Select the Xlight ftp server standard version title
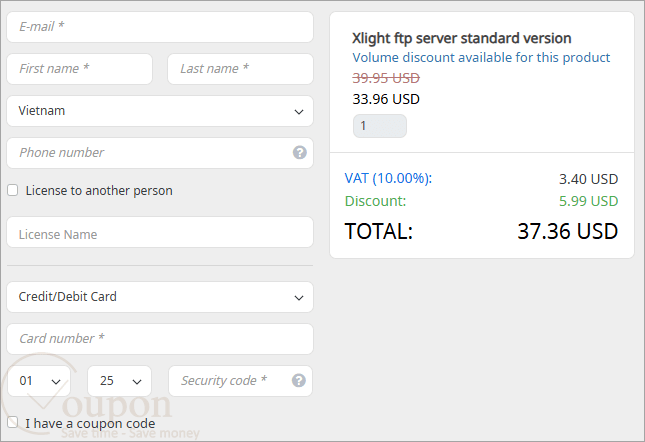The image size is (645, 442). tap(462, 38)
